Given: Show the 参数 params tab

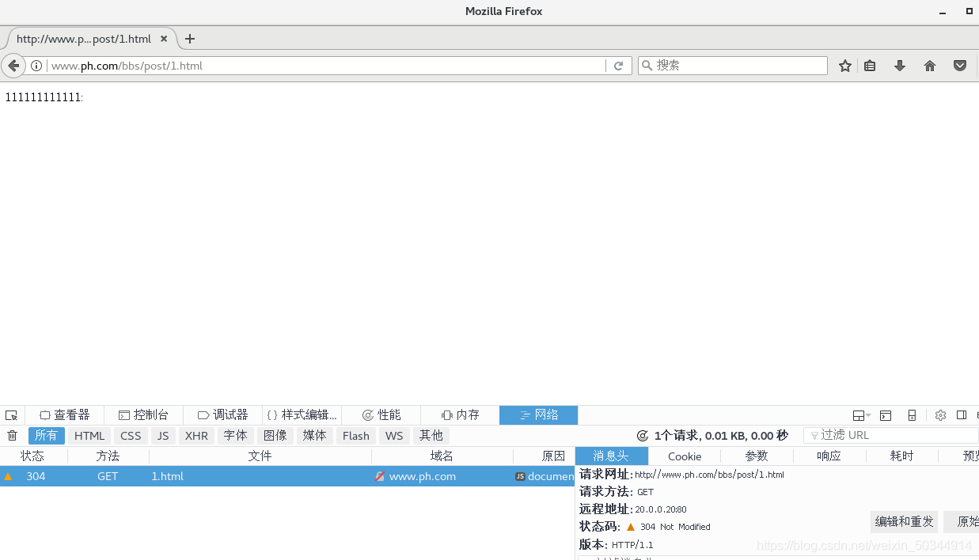Looking at the screenshot, I should [757, 456].
